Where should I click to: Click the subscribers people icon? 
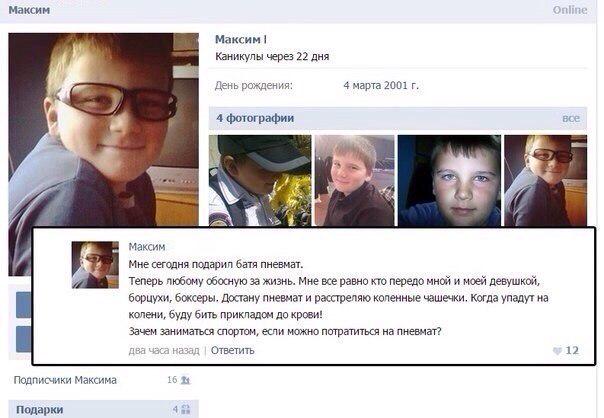tap(185, 380)
